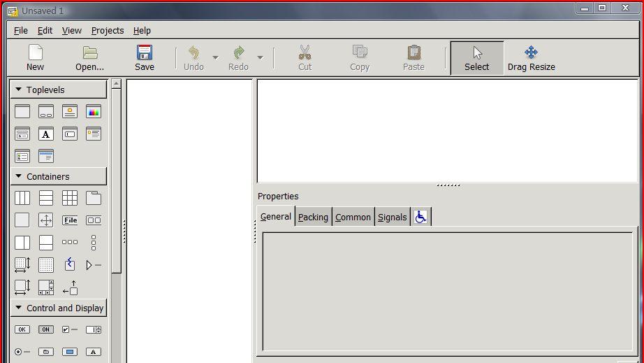Screen dimensions: 644x363
Task: Select the Aspect Frame container
Action: (x=46, y=220)
